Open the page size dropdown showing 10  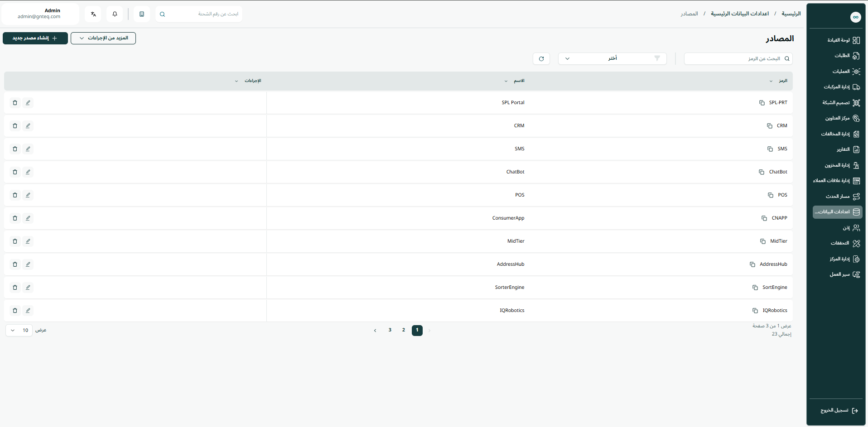[19, 331]
